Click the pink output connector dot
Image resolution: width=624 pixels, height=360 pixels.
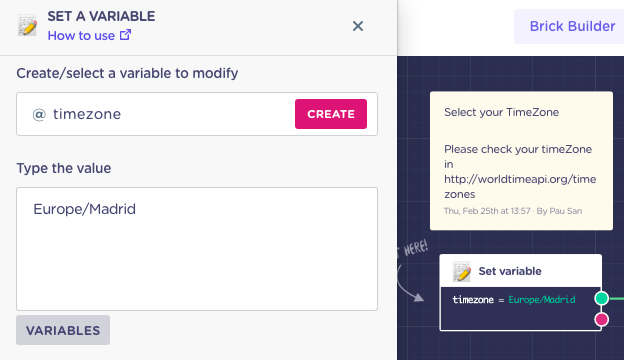tap(602, 319)
